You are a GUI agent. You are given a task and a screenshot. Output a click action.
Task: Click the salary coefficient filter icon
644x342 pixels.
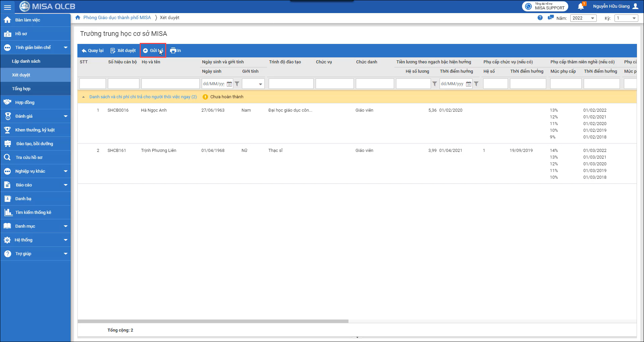tap(435, 84)
